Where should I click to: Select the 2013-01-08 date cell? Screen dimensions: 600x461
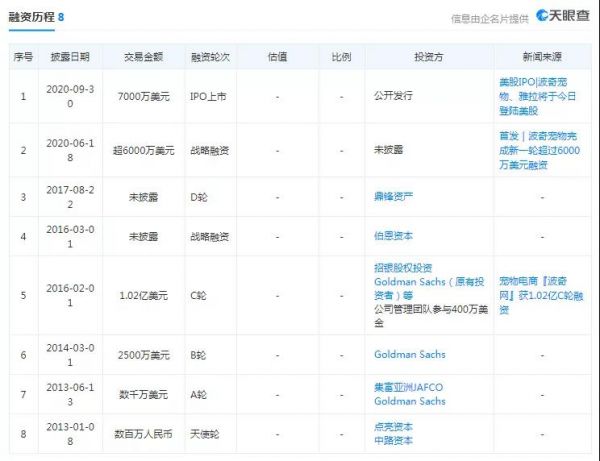[x=70, y=434]
